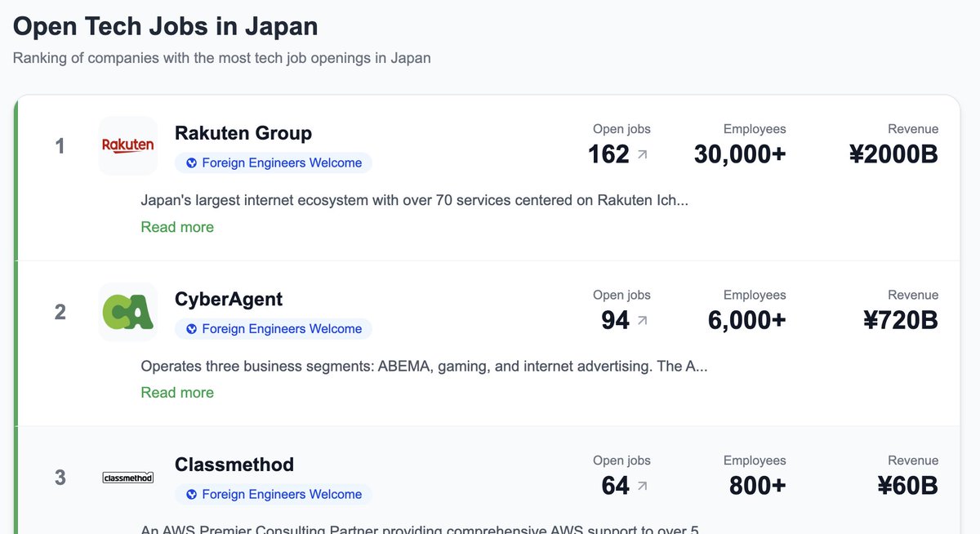
Task: Open the Classmethod logo thumbnail
Action: (x=128, y=477)
